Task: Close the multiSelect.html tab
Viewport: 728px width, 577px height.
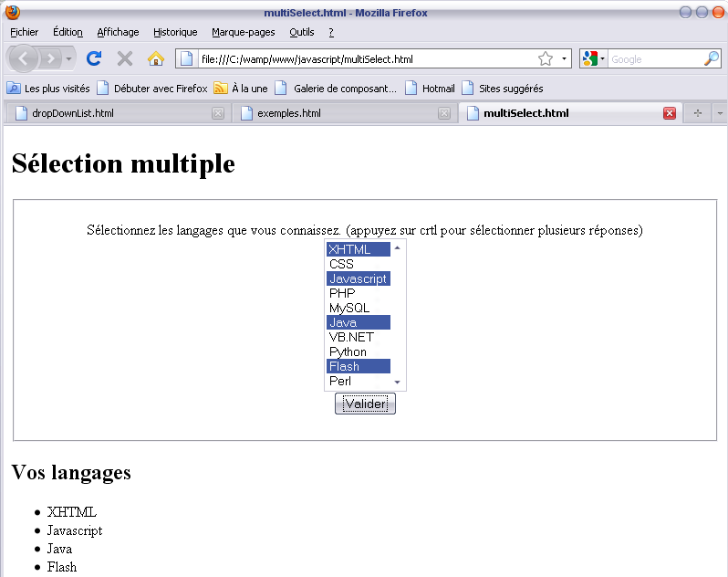Action: [670, 113]
